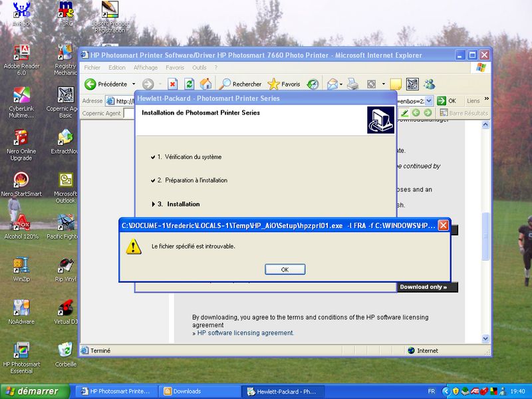Open the AvRack desktop icon

coord(22,14)
